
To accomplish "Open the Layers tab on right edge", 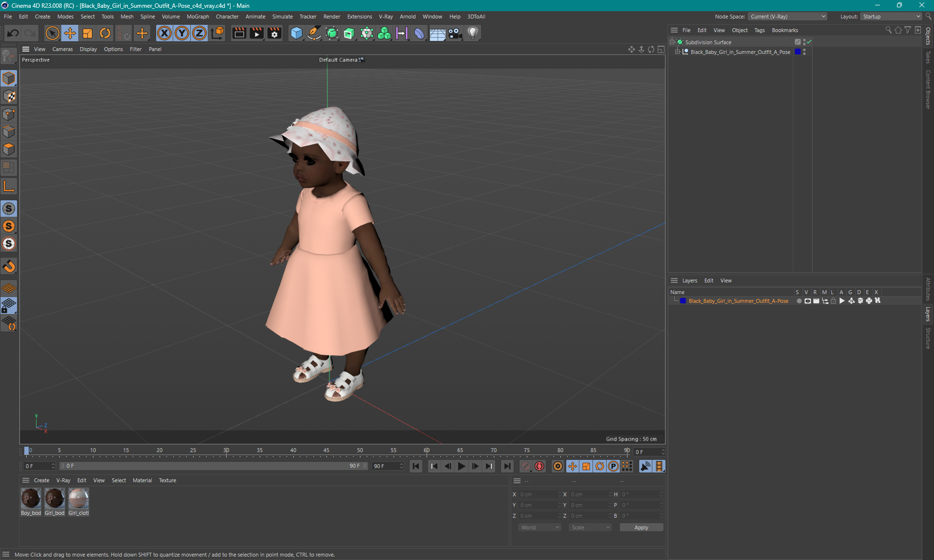I will [x=928, y=314].
